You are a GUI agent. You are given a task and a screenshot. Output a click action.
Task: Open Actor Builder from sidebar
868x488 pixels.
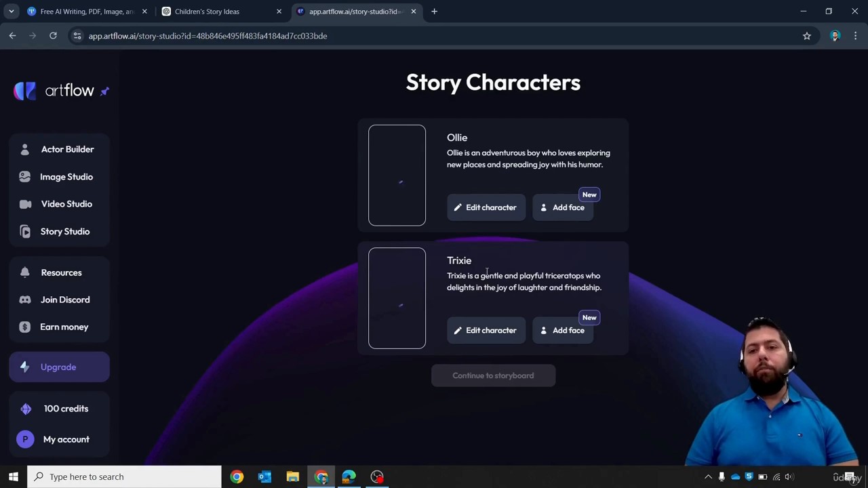pyautogui.click(x=59, y=149)
